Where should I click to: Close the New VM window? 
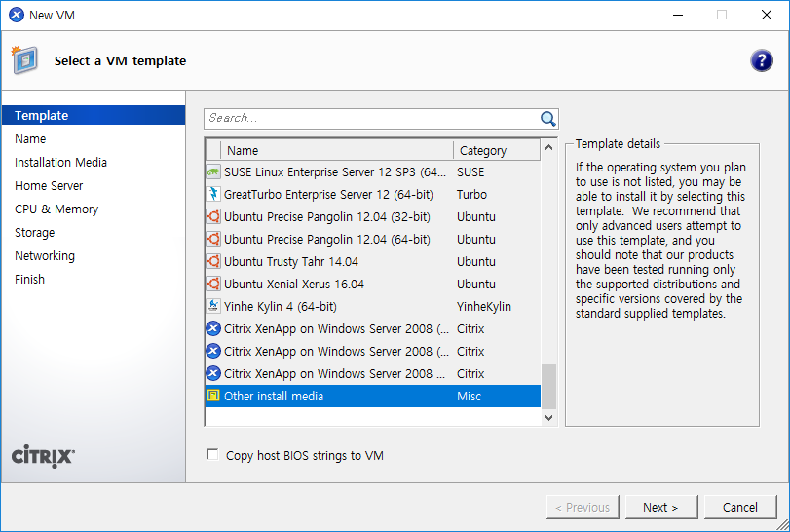coord(767,16)
